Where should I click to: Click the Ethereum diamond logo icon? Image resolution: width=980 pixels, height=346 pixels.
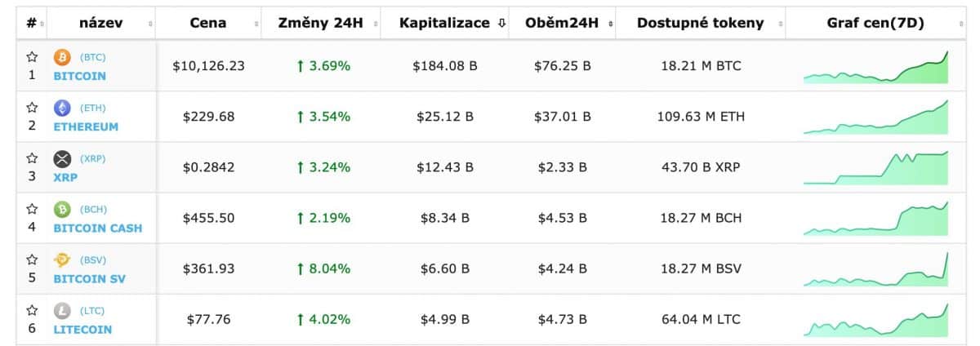62,109
